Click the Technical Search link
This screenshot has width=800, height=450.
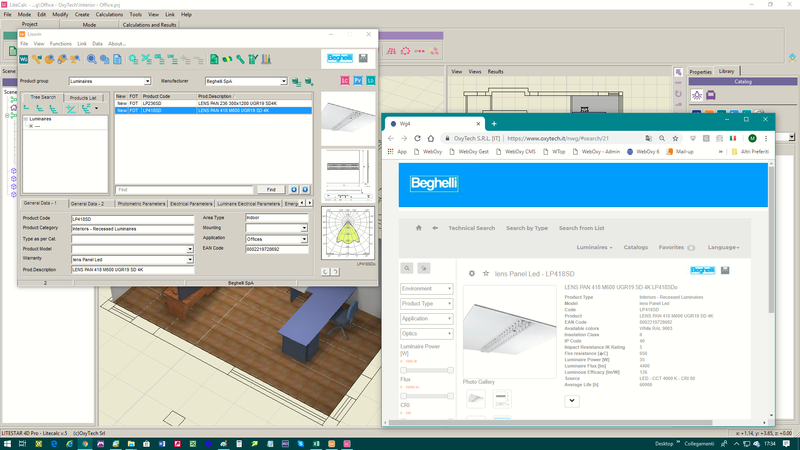click(x=471, y=228)
